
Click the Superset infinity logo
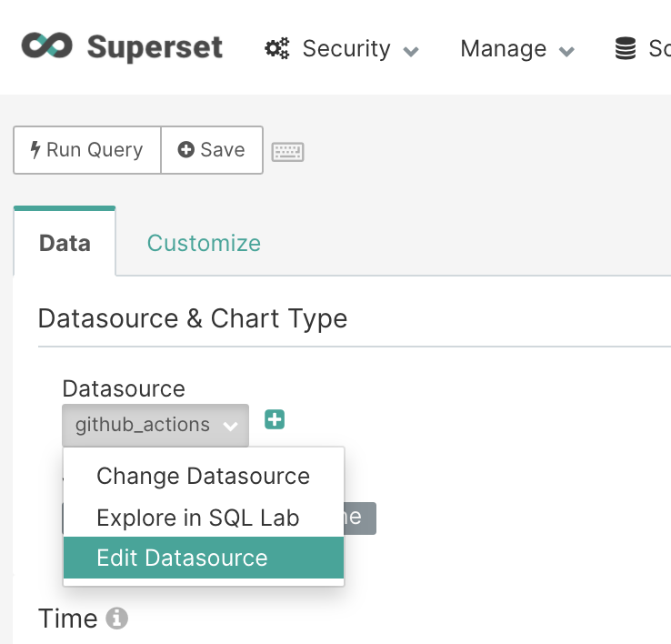[47, 45]
